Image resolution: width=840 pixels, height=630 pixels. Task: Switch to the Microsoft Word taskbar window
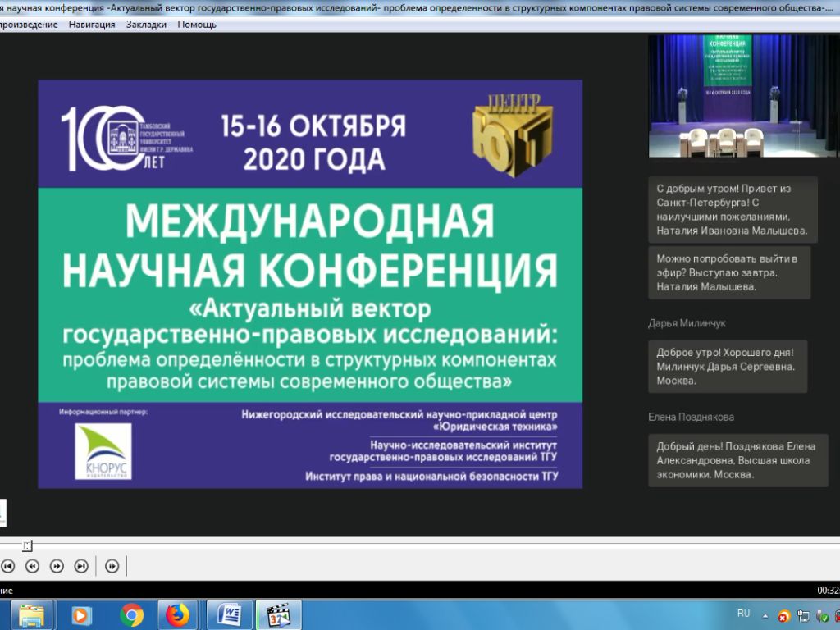tap(229, 615)
